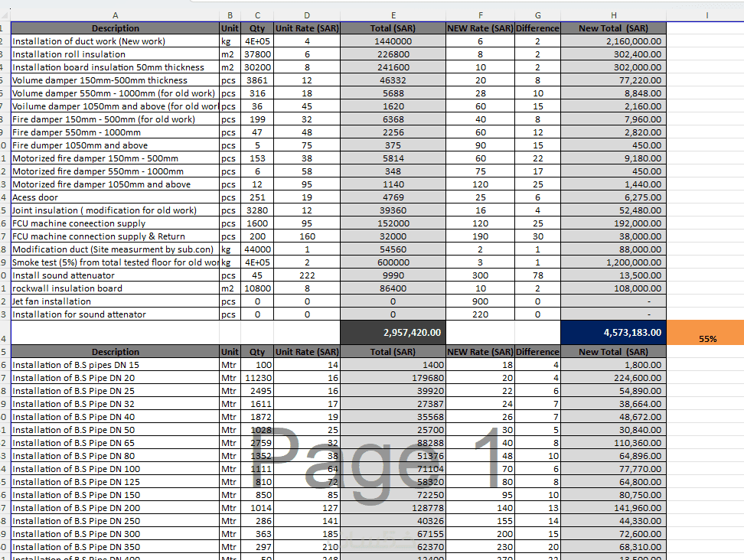
Task: Click cell 'Acess door'
Action: [x=116, y=197]
